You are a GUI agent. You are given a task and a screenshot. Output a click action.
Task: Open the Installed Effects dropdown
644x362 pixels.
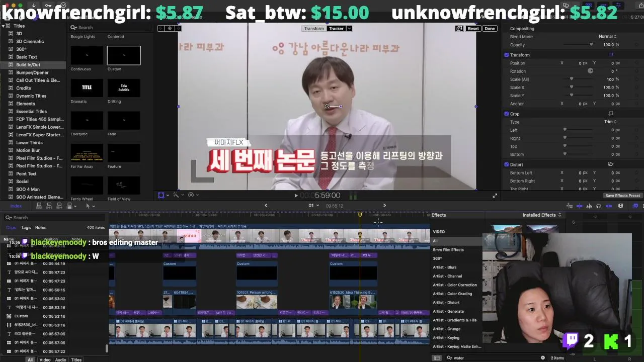pyautogui.click(x=542, y=215)
